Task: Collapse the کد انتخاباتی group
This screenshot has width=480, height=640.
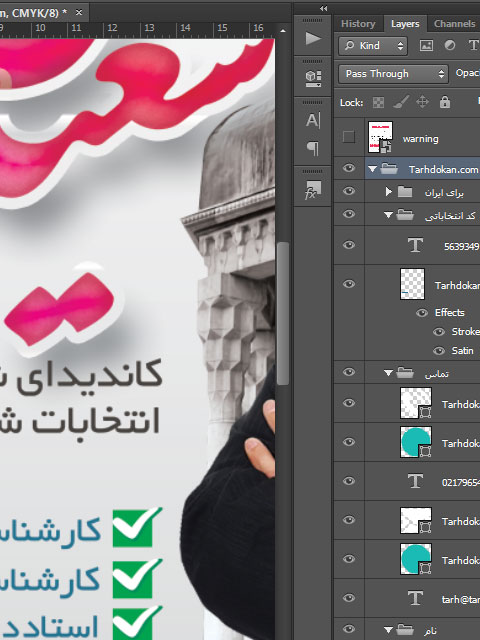Action: (388, 215)
